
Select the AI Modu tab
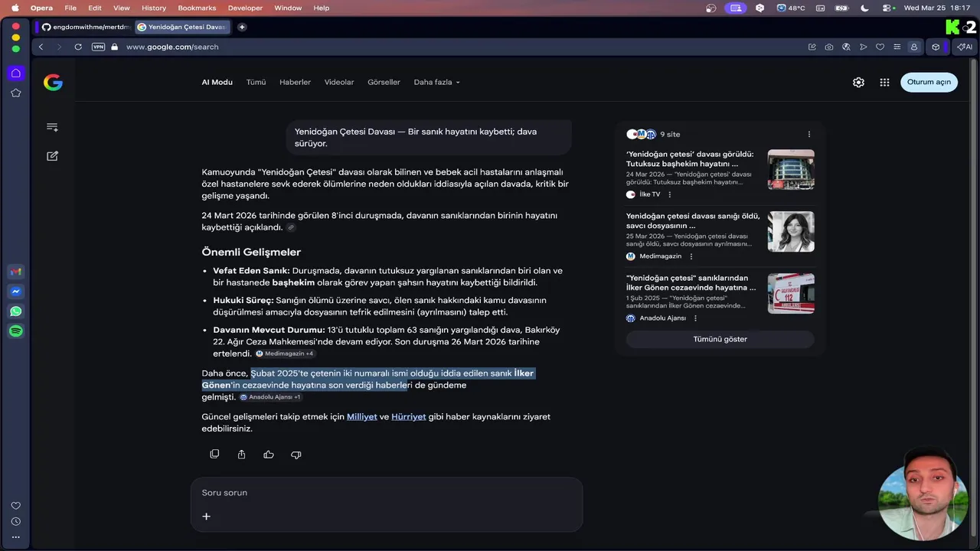[217, 82]
